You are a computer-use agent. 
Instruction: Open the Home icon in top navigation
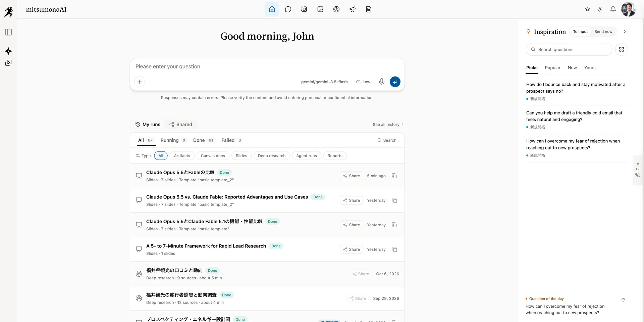tap(272, 9)
